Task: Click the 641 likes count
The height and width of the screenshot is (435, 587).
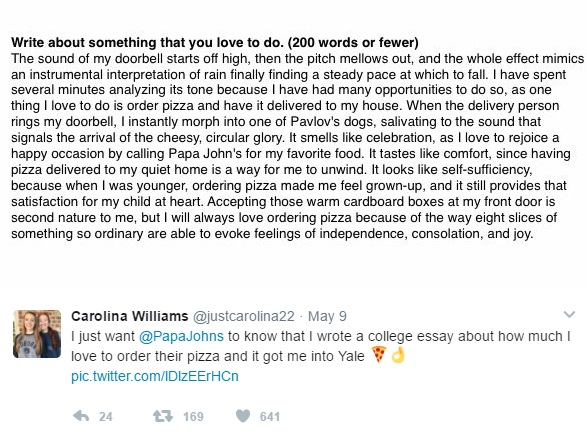Action: 270,417
